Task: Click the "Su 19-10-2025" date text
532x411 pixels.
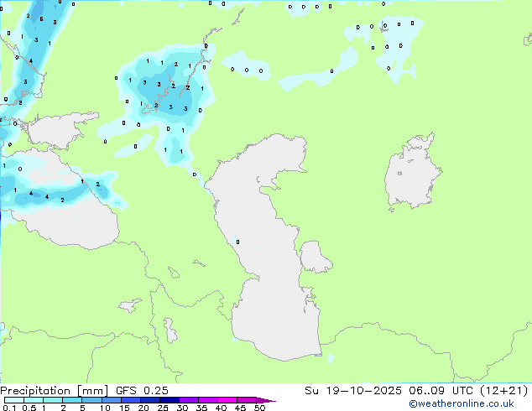Action: pyautogui.click(x=353, y=391)
